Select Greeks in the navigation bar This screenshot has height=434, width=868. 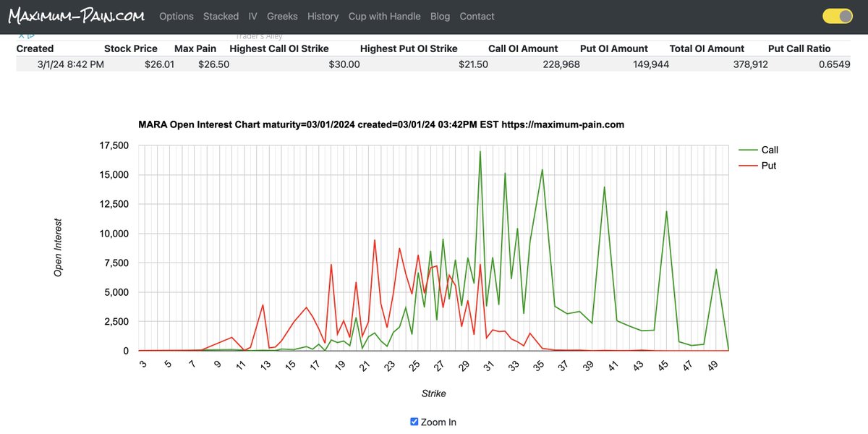(282, 15)
